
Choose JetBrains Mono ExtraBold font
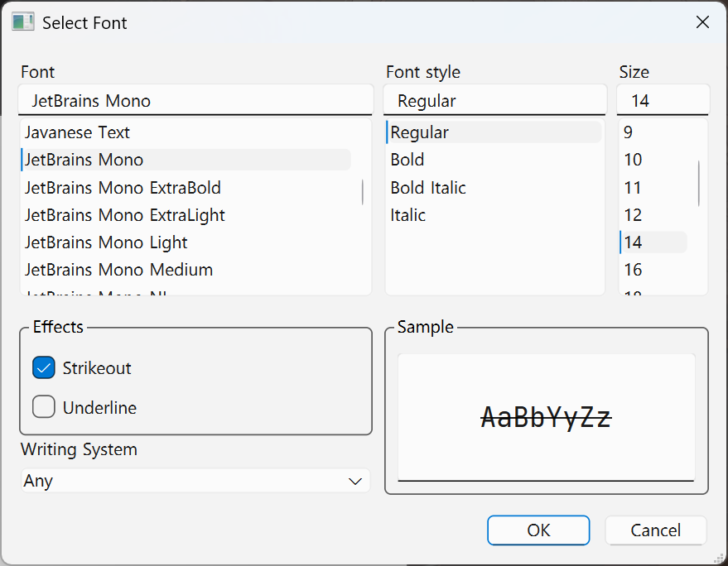123,188
